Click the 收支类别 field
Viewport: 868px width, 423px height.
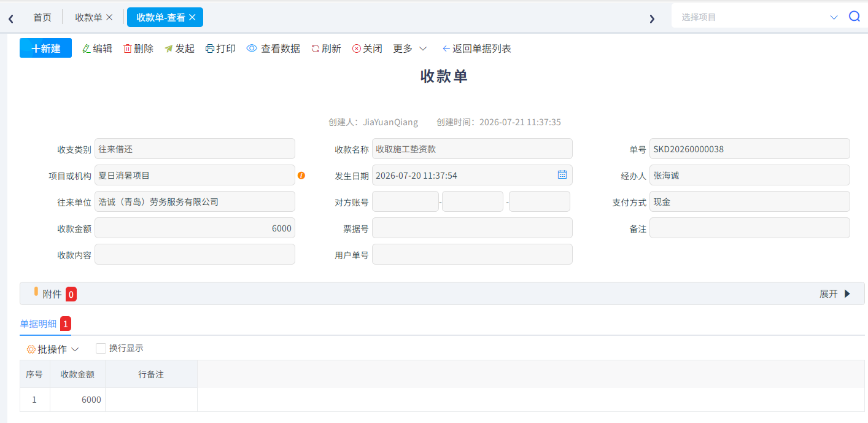point(195,149)
